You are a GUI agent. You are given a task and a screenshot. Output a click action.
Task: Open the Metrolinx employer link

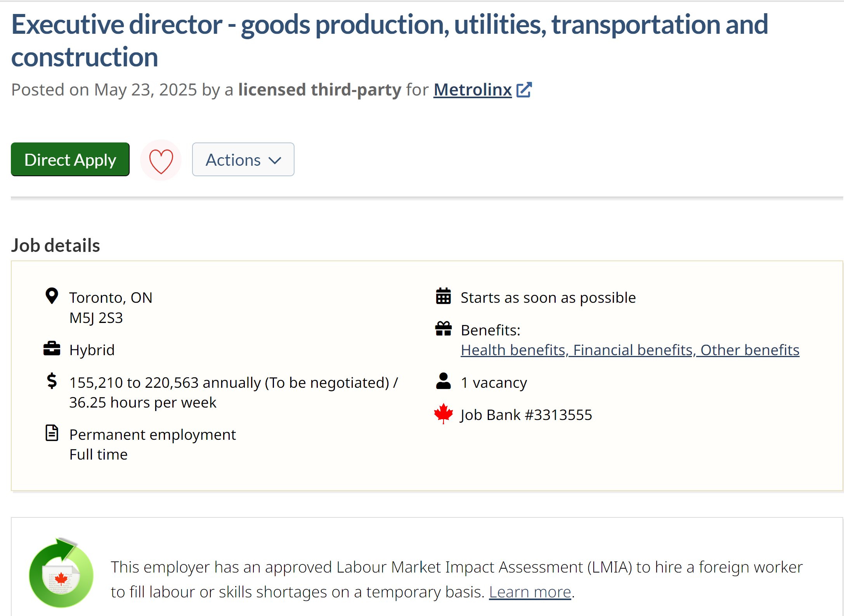(472, 90)
